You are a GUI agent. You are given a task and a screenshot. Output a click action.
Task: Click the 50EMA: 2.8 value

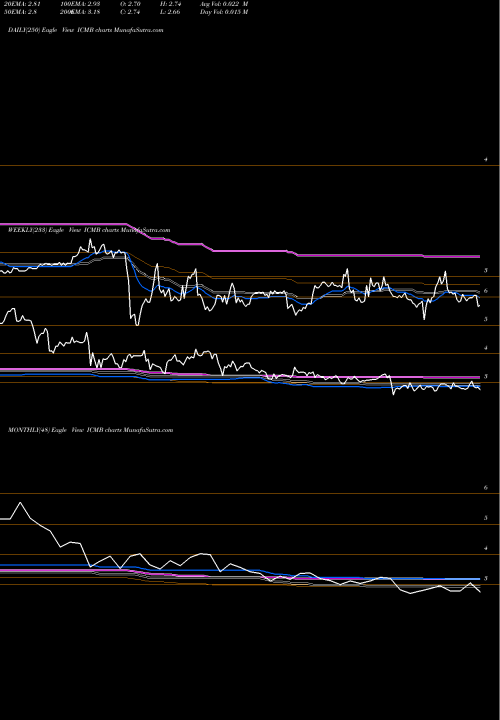pyautogui.click(x=20, y=12)
